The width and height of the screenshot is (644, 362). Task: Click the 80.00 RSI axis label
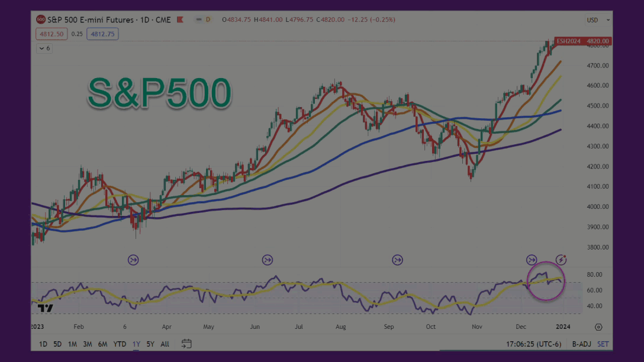(594, 274)
